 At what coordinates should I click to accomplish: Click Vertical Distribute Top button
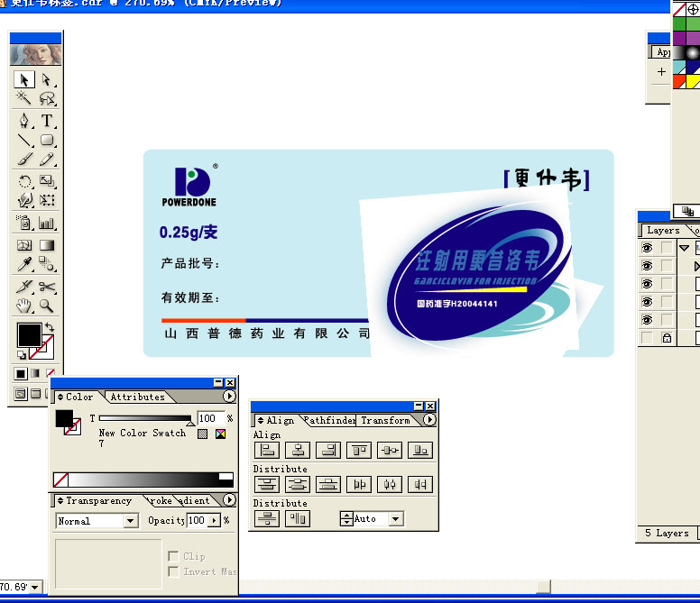tap(267, 484)
